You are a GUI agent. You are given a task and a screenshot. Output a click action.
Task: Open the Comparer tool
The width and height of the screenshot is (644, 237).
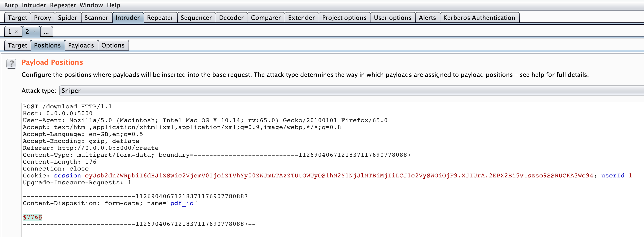[x=266, y=17]
